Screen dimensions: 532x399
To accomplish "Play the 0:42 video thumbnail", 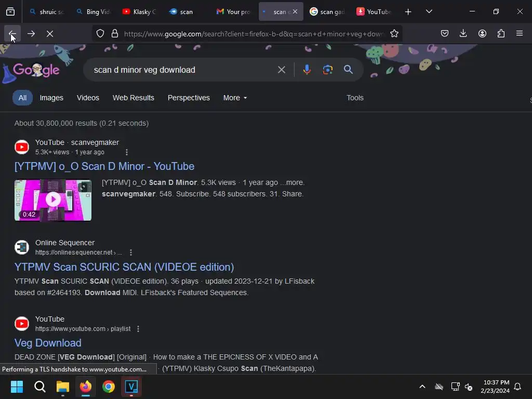I will (53, 200).
